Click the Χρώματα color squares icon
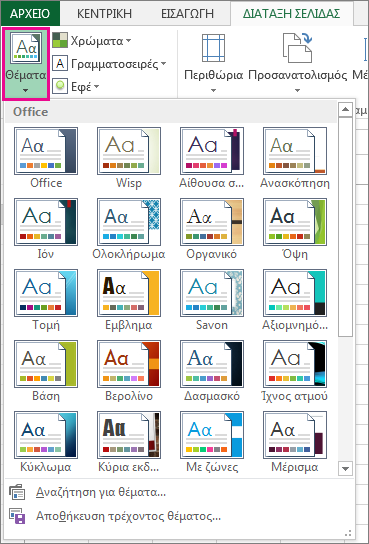This screenshot has width=369, height=544. [60, 40]
